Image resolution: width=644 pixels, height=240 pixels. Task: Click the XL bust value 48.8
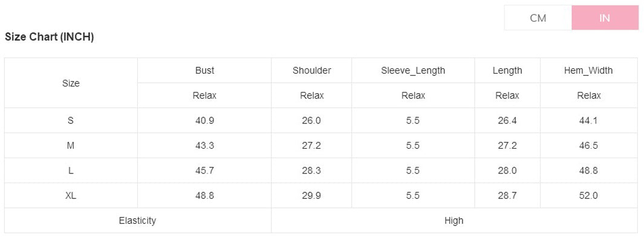204,196
